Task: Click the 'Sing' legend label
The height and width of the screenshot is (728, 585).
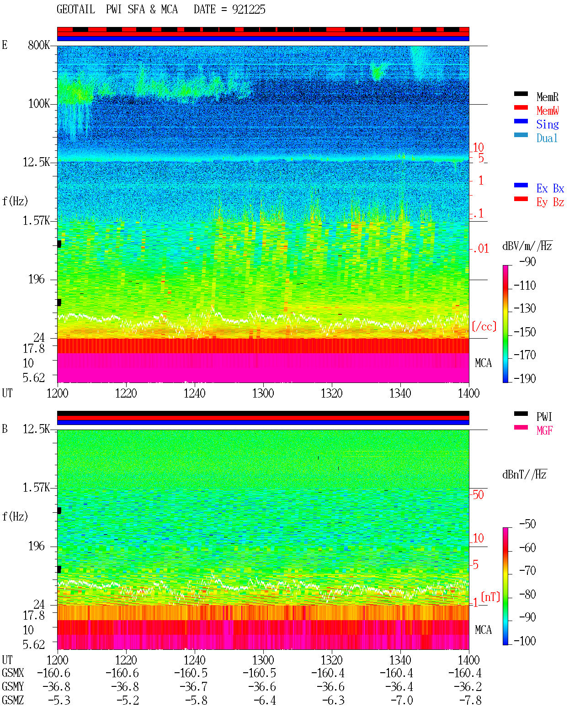Action: click(548, 124)
